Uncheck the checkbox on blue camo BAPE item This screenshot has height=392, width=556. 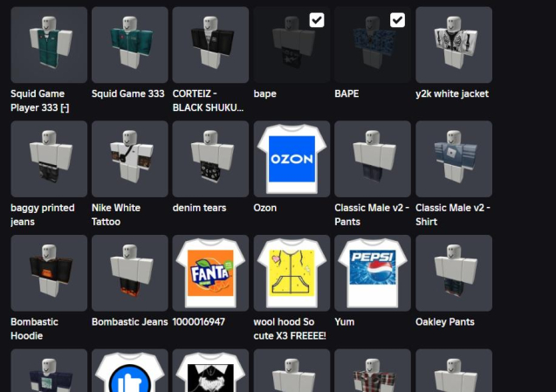pos(397,20)
